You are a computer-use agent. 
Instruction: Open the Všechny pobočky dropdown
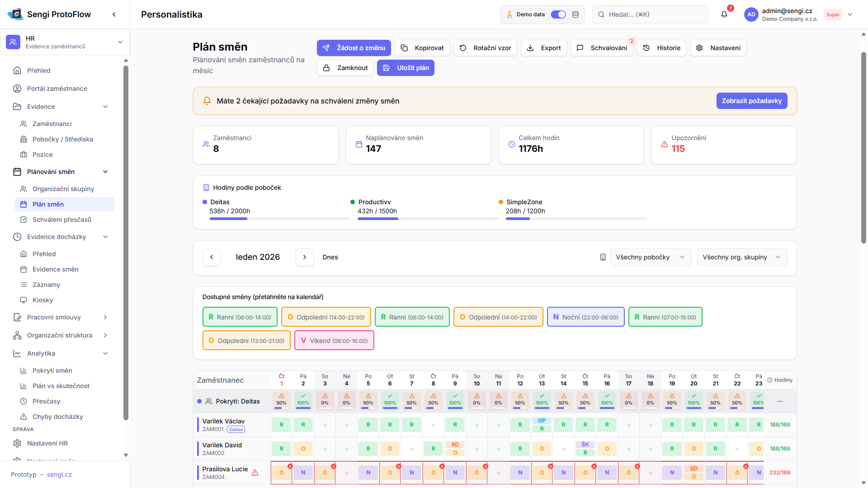pos(650,257)
